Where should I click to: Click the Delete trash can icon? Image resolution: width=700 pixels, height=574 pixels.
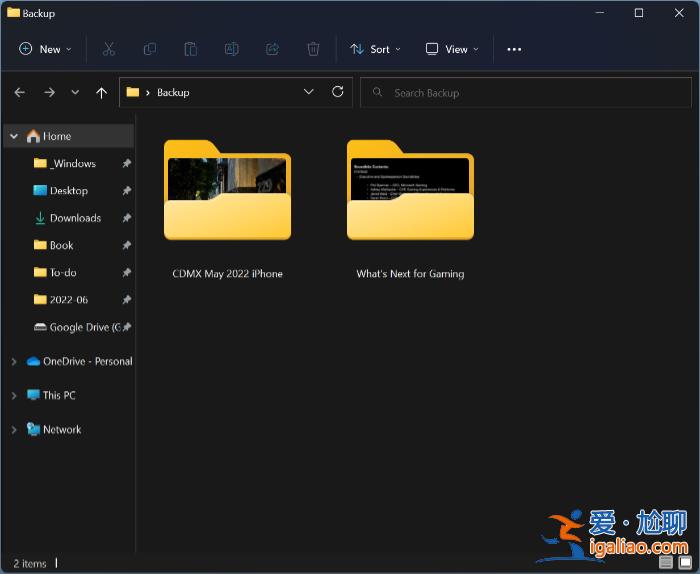[313, 49]
